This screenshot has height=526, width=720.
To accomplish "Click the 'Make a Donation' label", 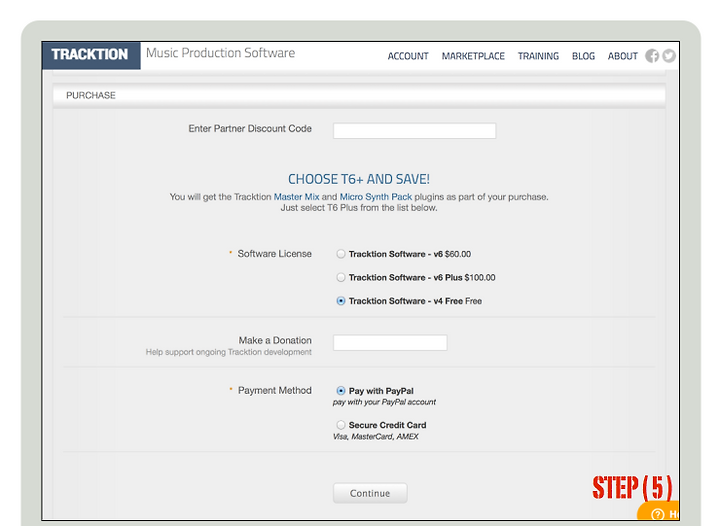I will point(275,340).
